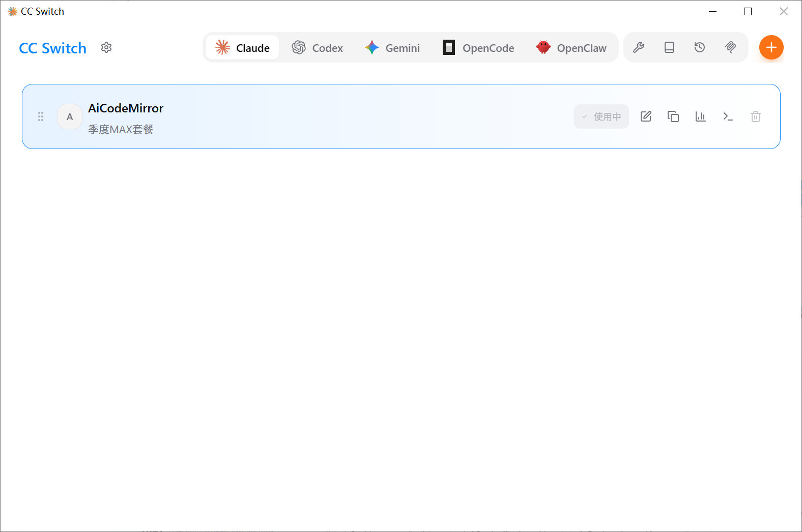
Task: Click the AiCodeMirror drag handle
Action: click(x=41, y=116)
